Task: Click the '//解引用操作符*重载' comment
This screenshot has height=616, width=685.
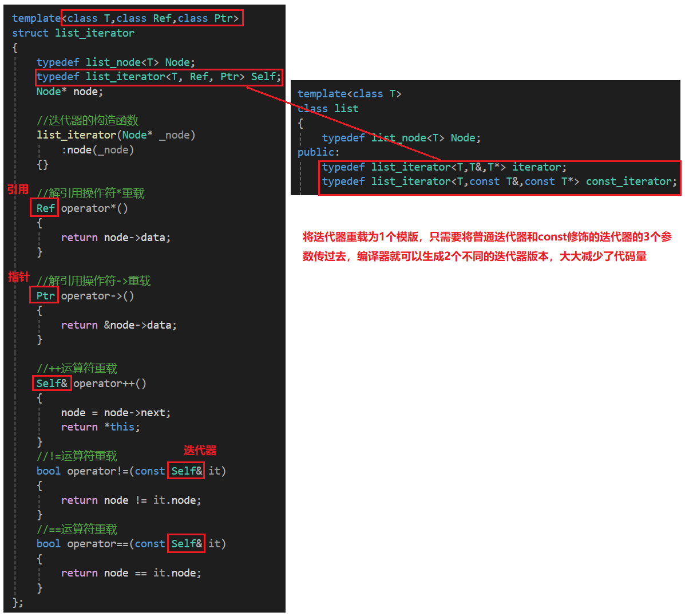Action: coord(90,193)
